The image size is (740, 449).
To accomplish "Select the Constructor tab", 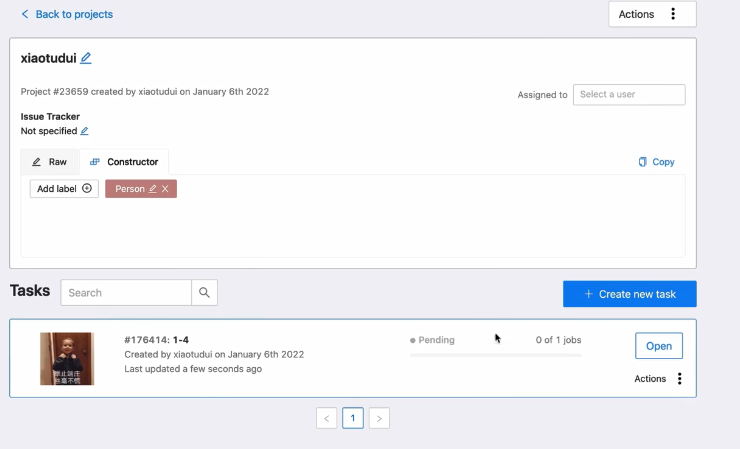I will click(124, 162).
